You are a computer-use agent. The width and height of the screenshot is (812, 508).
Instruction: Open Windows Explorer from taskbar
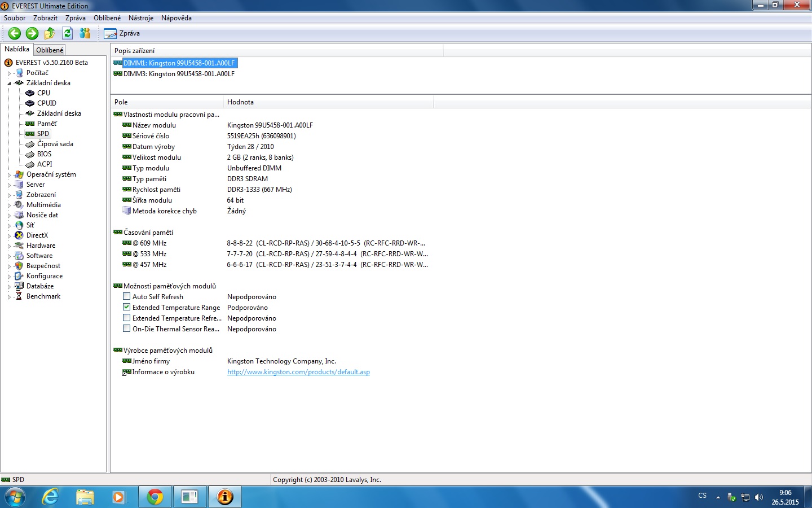pyautogui.click(x=85, y=497)
